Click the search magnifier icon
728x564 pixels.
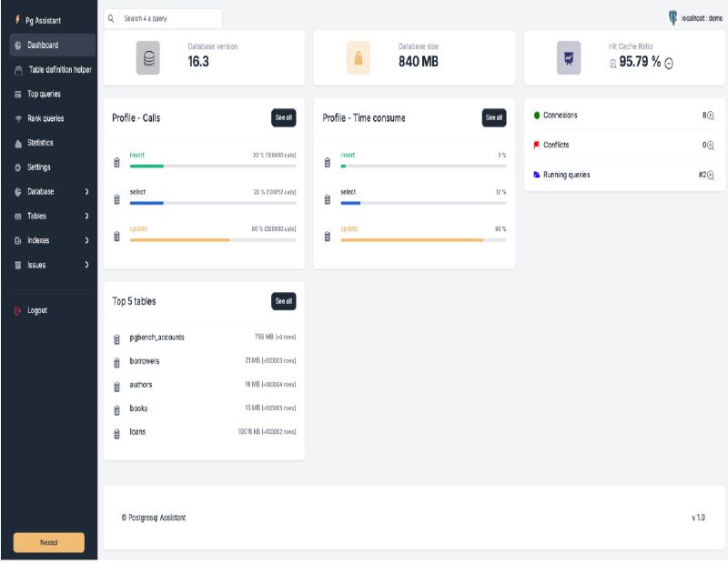[111, 18]
